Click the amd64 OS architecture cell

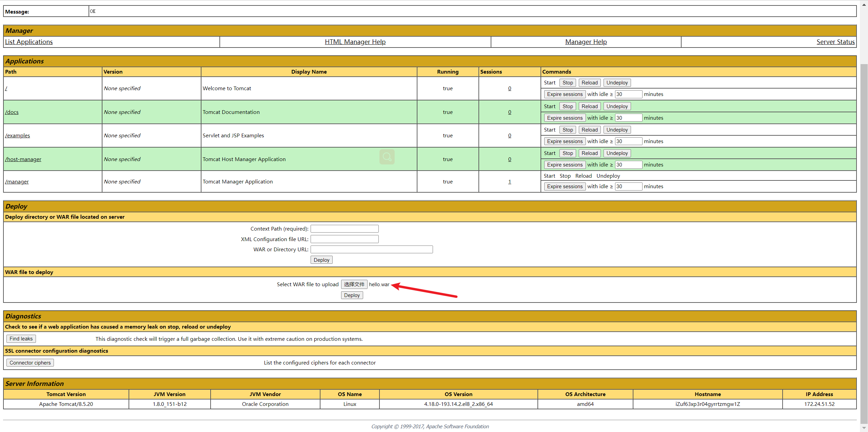[x=585, y=404]
